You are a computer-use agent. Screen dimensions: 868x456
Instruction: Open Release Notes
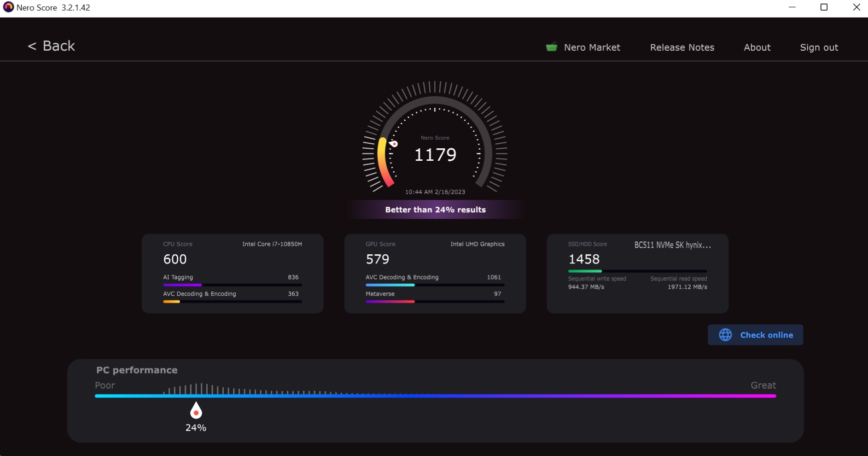(x=682, y=47)
